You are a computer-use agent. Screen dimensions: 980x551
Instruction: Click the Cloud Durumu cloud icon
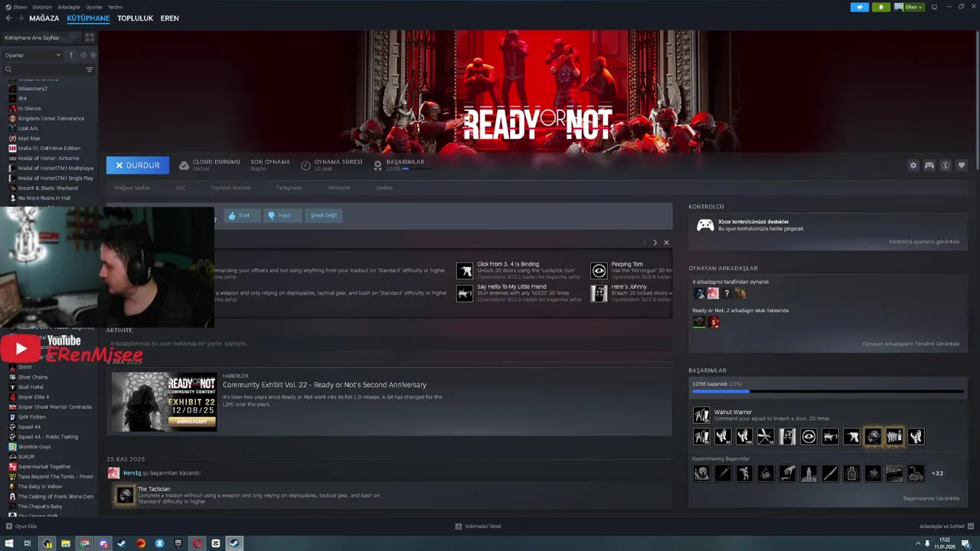(x=184, y=165)
